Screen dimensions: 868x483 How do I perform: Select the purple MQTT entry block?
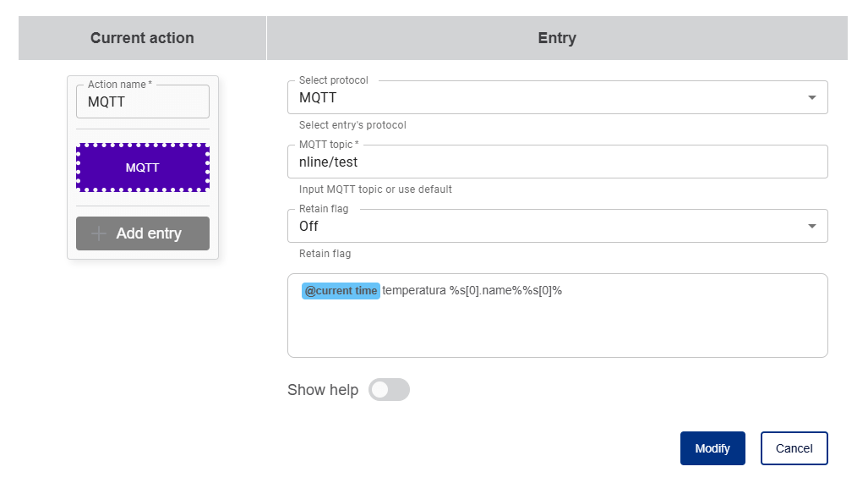coord(142,167)
